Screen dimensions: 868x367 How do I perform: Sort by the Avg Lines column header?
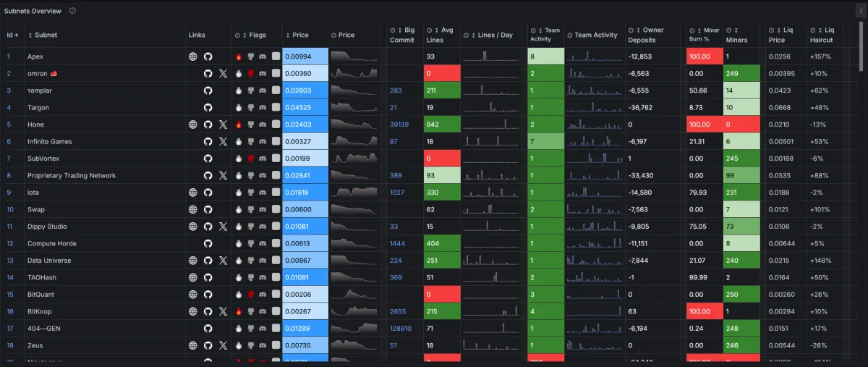pyautogui.click(x=438, y=35)
